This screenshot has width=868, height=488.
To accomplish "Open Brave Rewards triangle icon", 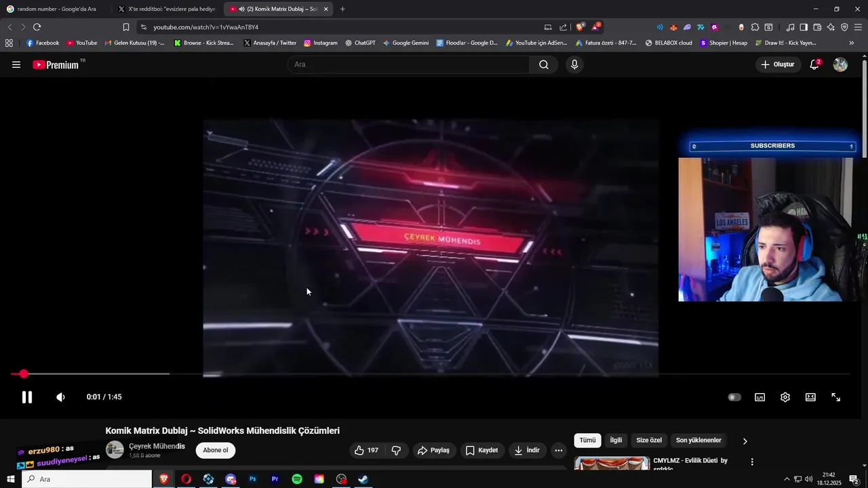I will click(595, 27).
